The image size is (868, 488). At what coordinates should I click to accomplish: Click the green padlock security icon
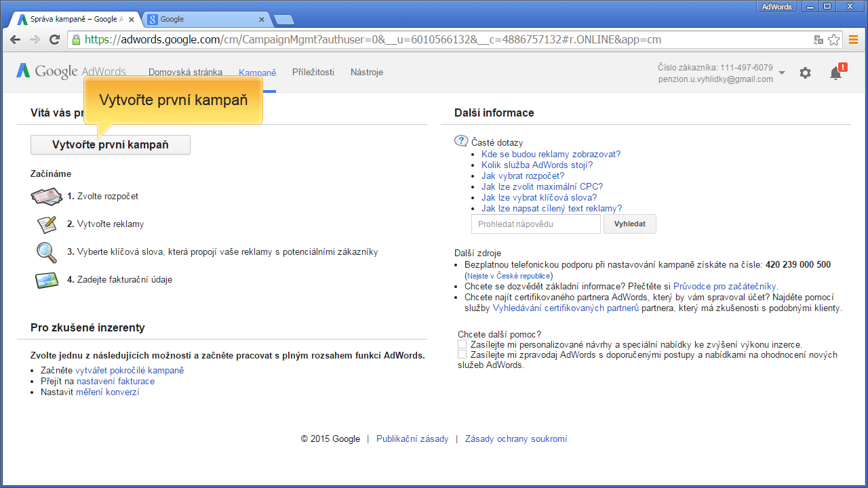pyautogui.click(x=77, y=39)
